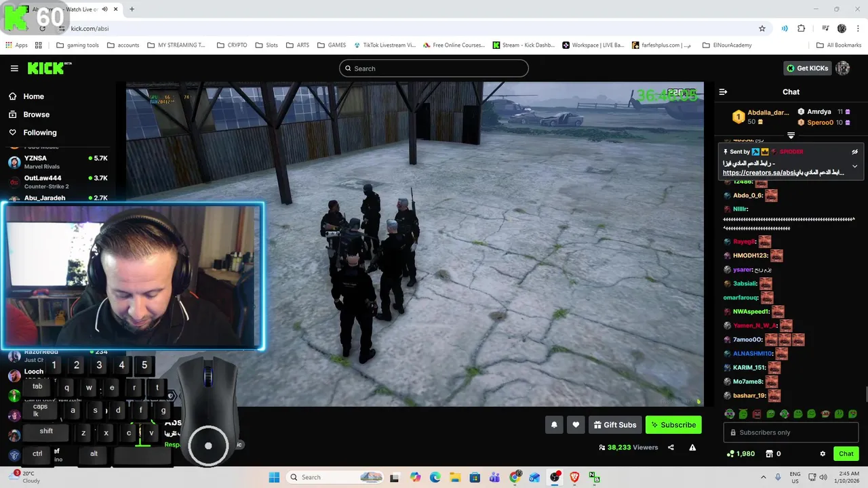Mute the tab audio speaker icon
Screen dimensions: 868x488
click(x=104, y=9)
